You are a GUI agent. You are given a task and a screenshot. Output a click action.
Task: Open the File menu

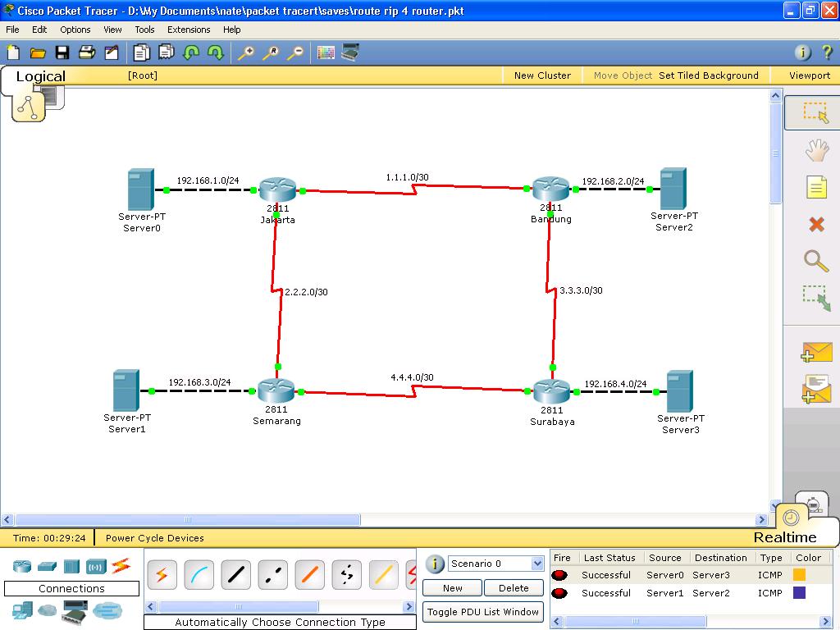click(x=12, y=30)
